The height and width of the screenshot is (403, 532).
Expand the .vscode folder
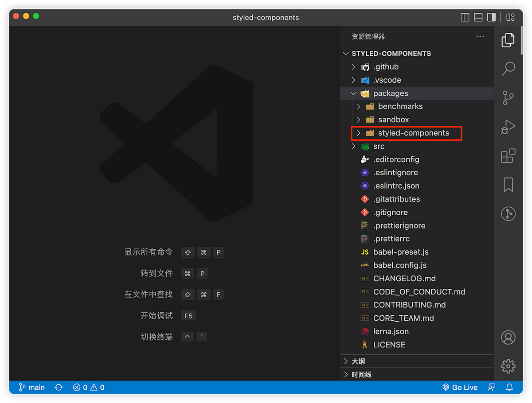[417, 80]
